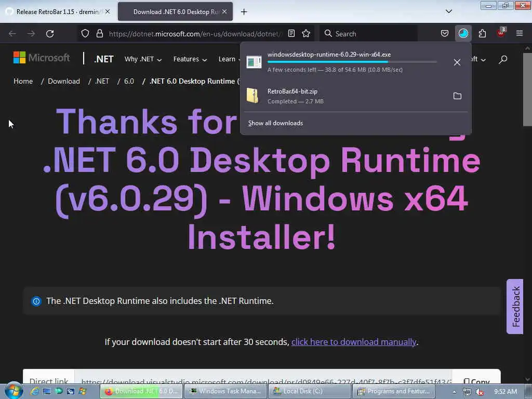
Task: Focus the browser Search box
Action: pos(369,34)
